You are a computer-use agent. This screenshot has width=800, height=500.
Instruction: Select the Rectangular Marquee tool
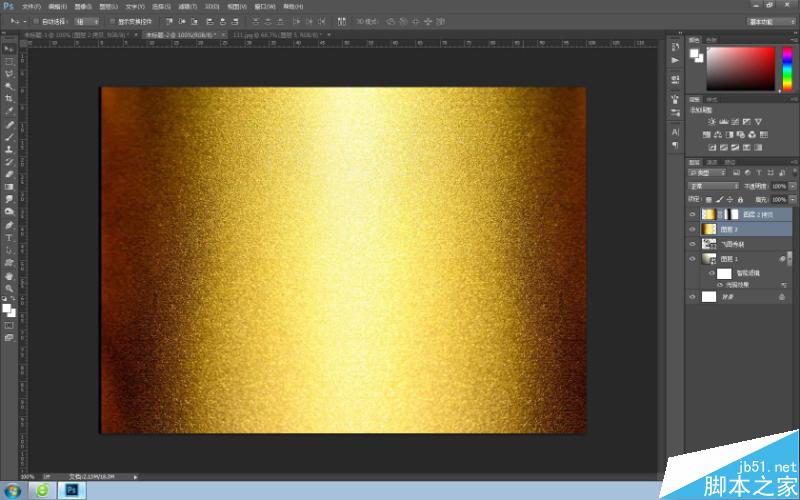click(9, 62)
